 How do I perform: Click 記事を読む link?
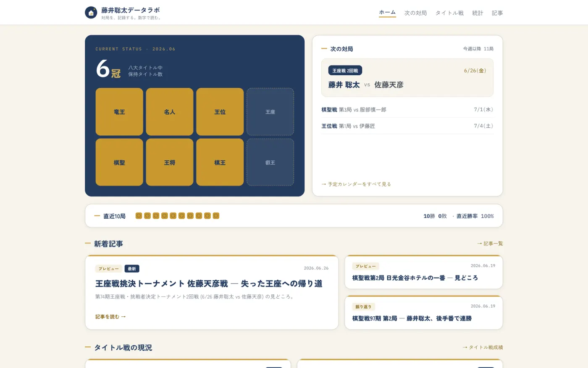click(110, 317)
